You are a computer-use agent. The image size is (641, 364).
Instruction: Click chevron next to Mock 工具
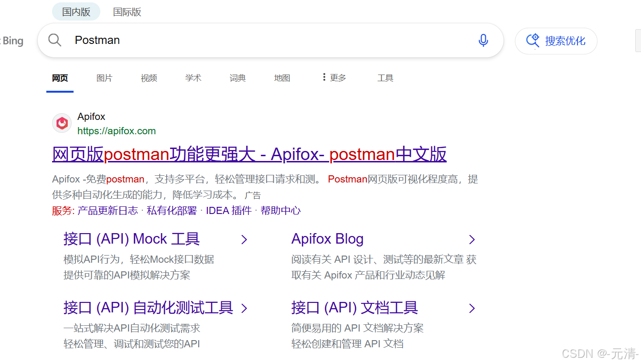pyautogui.click(x=244, y=239)
